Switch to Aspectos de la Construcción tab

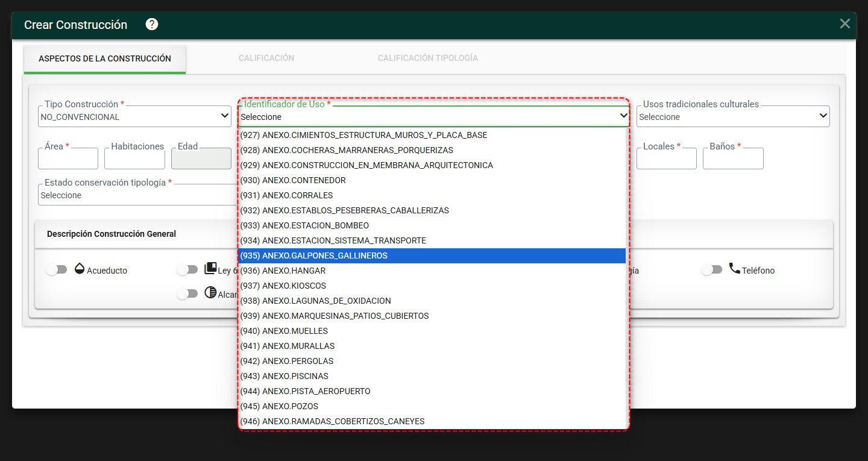click(105, 58)
